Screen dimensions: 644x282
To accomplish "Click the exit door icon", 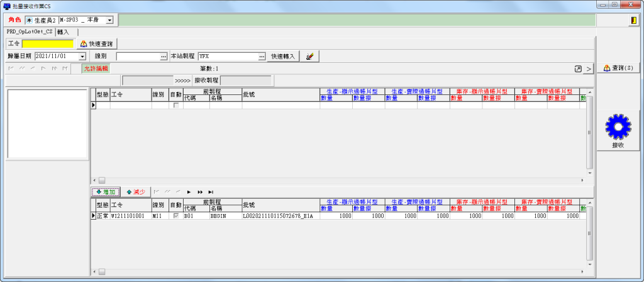I will tap(633, 20).
